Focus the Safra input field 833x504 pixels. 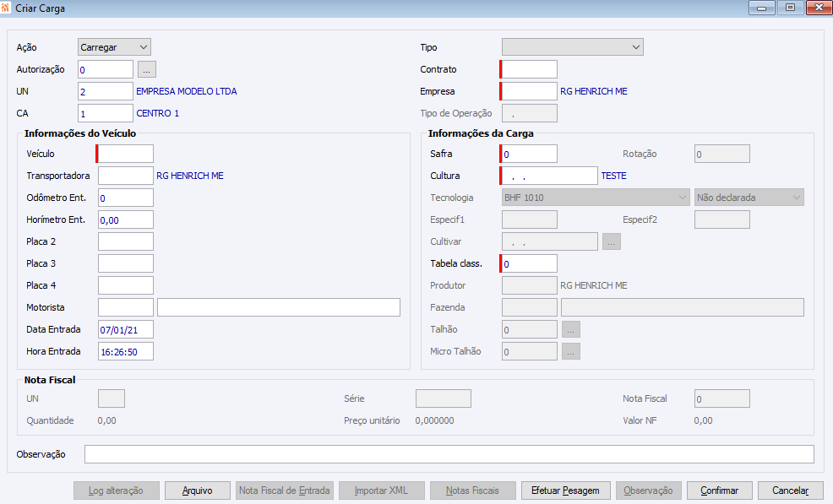pyautogui.click(x=529, y=154)
